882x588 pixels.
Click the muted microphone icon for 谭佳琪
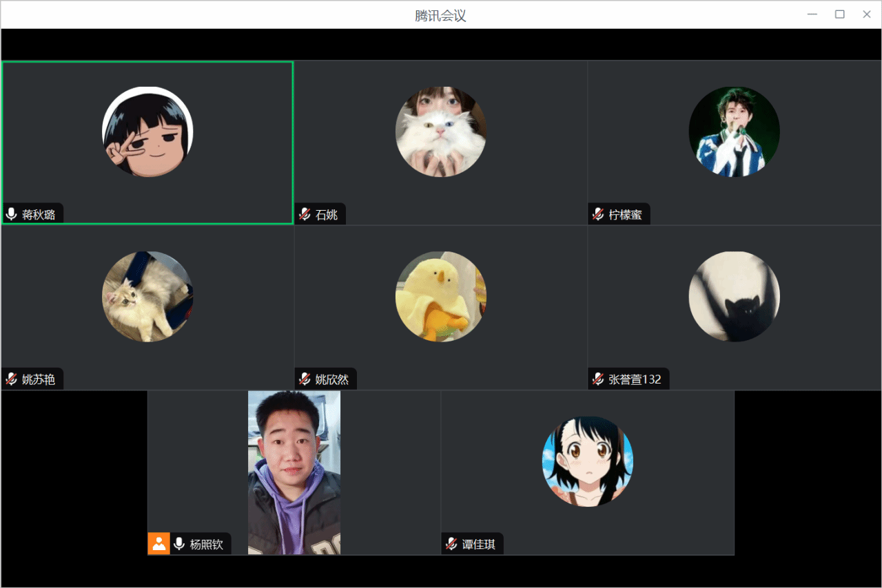tap(451, 544)
